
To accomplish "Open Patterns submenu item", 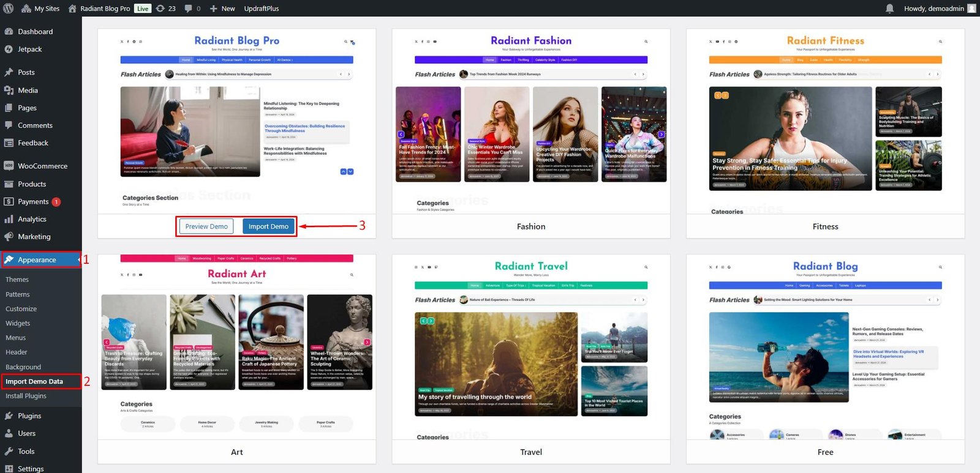I will pos(18,294).
